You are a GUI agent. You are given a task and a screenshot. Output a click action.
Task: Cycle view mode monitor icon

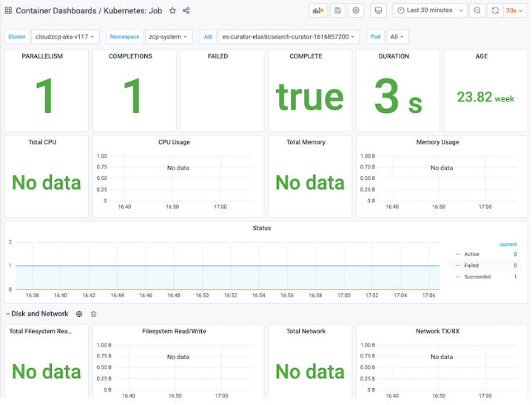[378, 10]
